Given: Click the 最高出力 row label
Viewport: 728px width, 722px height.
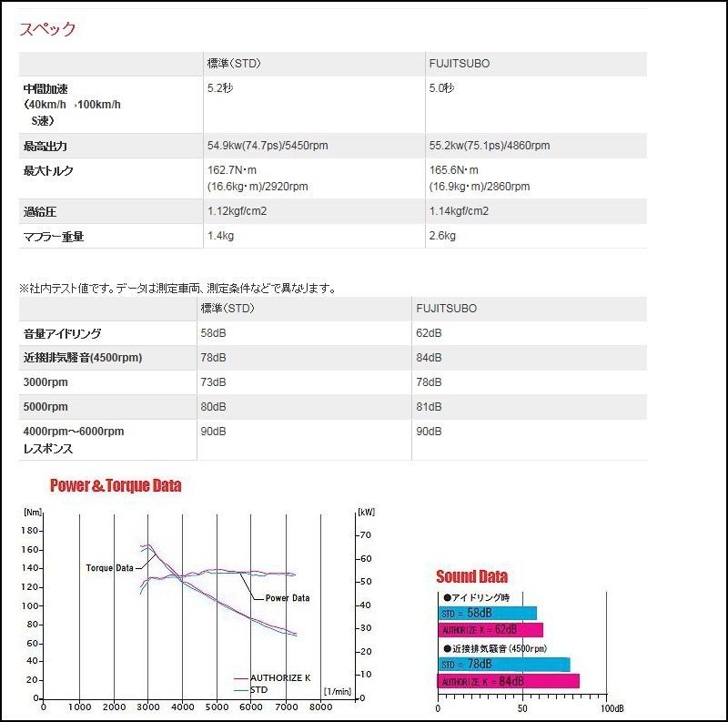Looking at the screenshot, I should [x=45, y=146].
